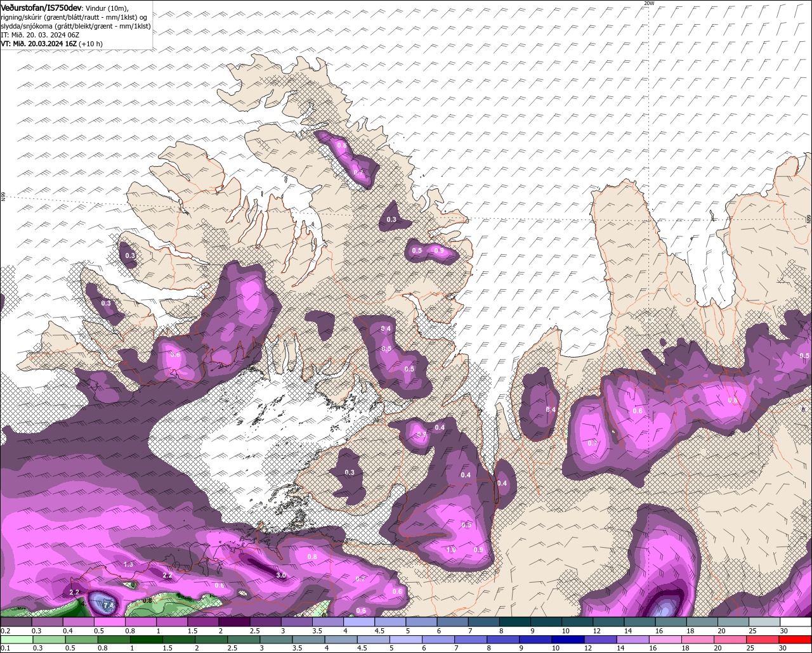Click the snow legend swatch labelled 0.2
Image resolution: width=812 pixels, height=653 pixels.
pos(16,622)
